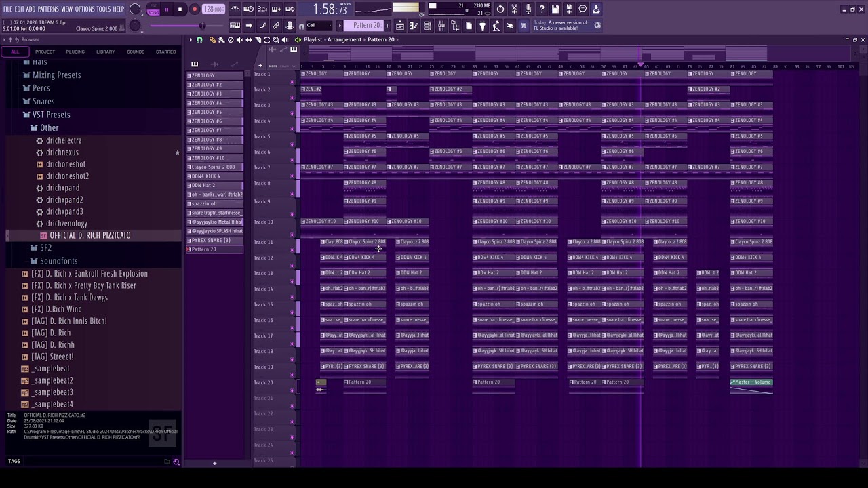Open the HELP menu
The image size is (868, 488).
[x=119, y=9]
